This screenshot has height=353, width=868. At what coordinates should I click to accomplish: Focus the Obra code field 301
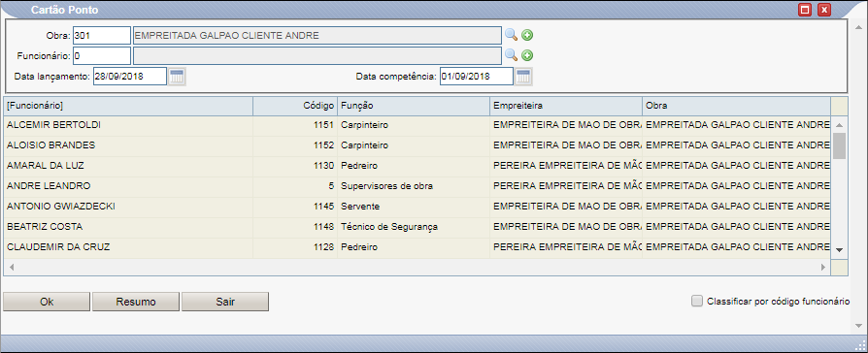102,36
